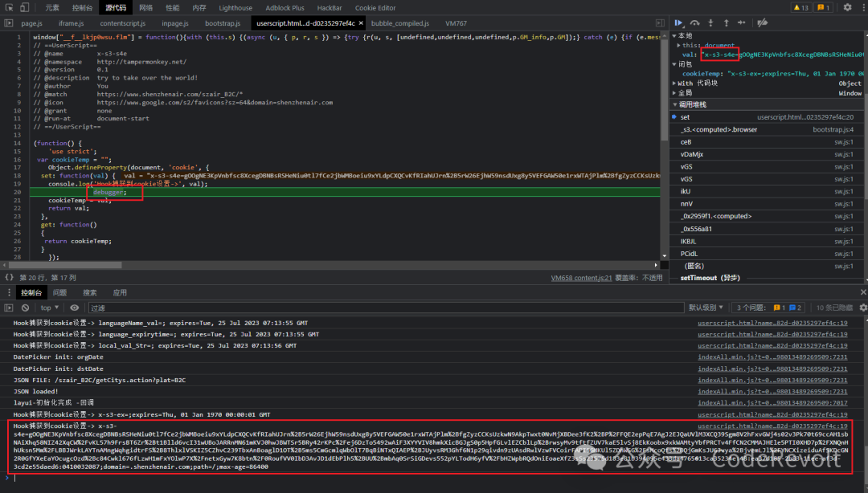Open DevTools settings gear

point(848,8)
